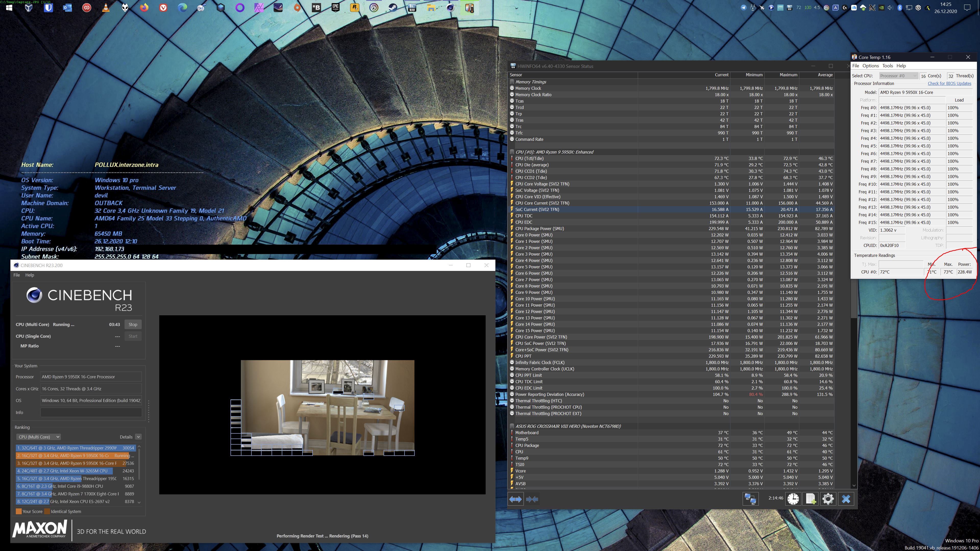Click the Cinebench Info text field
Image resolution: width=980 pixels, height=551 pixels.
91,412
